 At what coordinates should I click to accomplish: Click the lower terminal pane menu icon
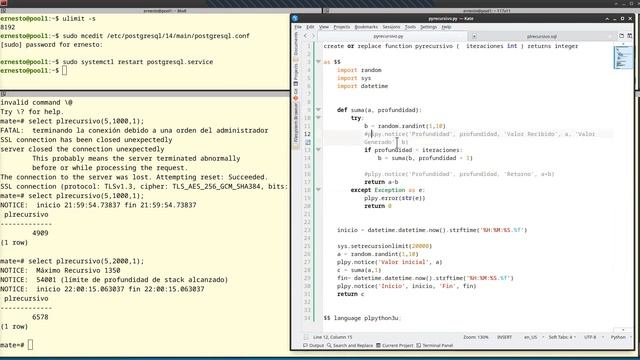coord(3,94)
